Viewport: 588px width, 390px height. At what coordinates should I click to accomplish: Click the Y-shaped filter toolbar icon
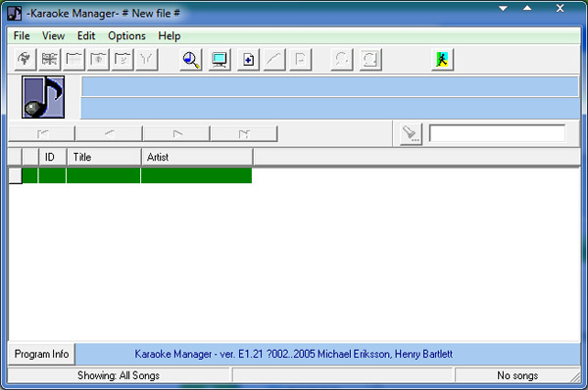147,59
